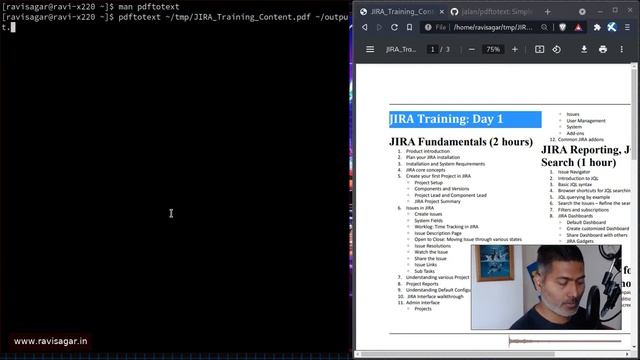Click Worklog: Time Tracking in JIRA item
The image size is (640, 360).
446,227
